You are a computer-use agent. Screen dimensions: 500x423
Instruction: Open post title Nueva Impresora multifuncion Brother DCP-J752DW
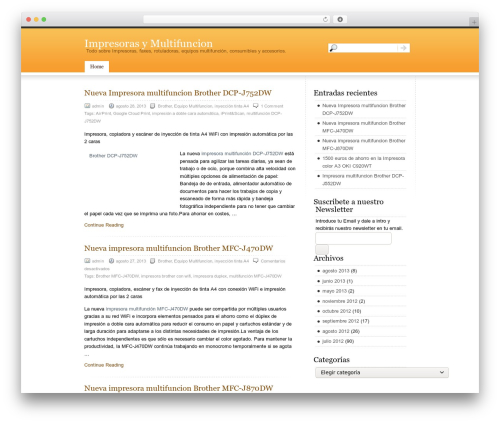pyautogui.click(x=178, y=93)
